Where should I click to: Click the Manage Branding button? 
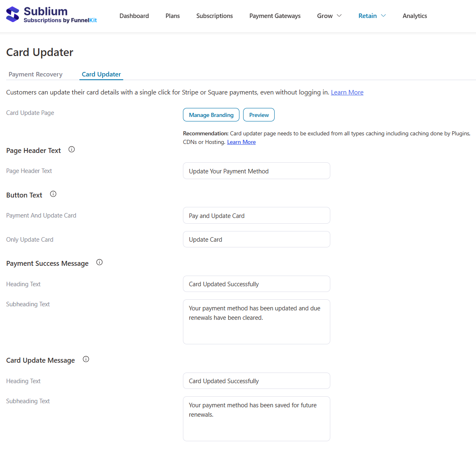(x=211, y=114)
